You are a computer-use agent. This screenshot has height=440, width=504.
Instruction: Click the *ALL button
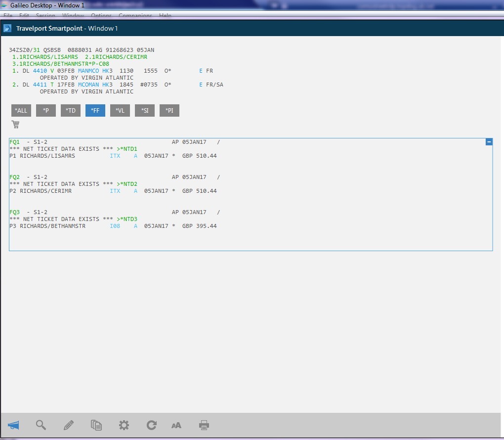pyautogui.click(x=21, y=110)
